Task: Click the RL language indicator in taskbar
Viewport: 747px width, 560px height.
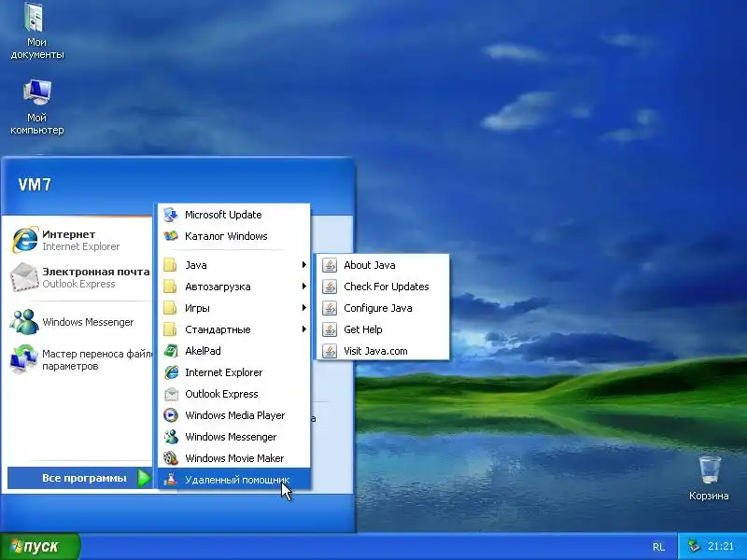Action: pyautogui.click(x=658, y=547)
